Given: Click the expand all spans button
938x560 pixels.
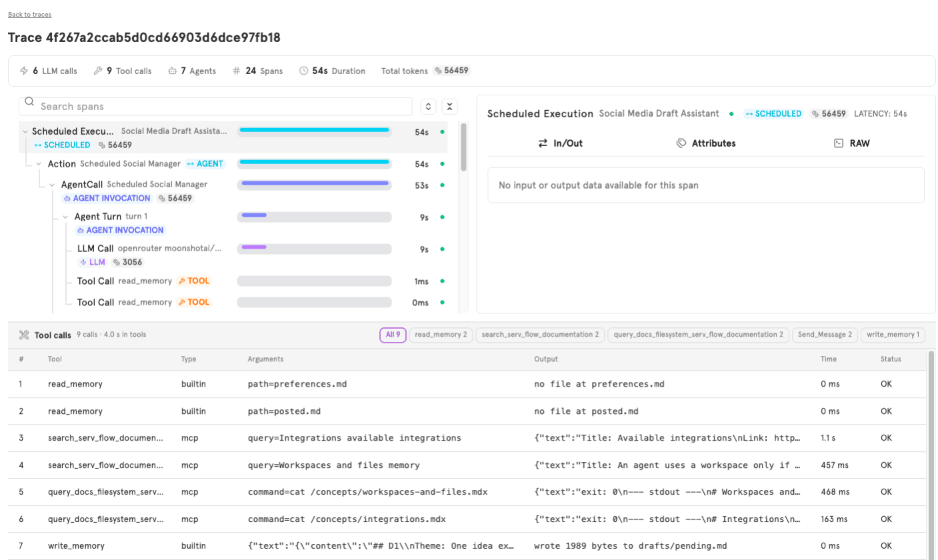Looking at the screenshot, I should coord(428,107).
